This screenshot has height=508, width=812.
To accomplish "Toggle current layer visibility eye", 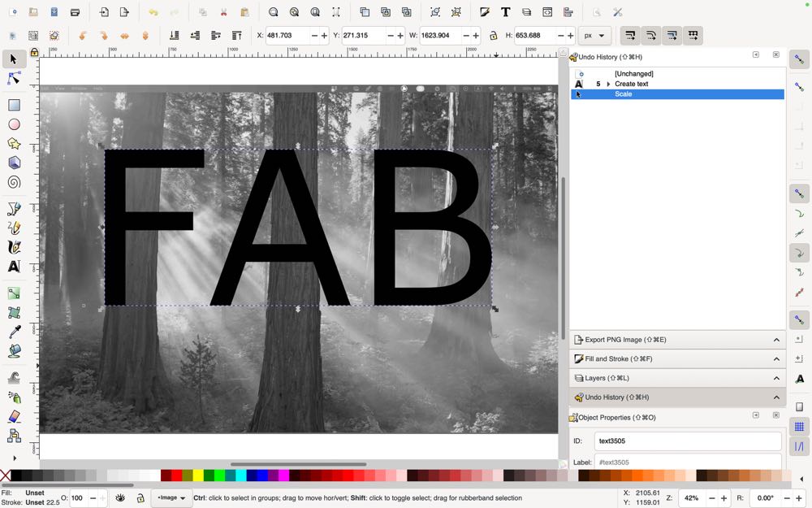I will pos(119,497).
